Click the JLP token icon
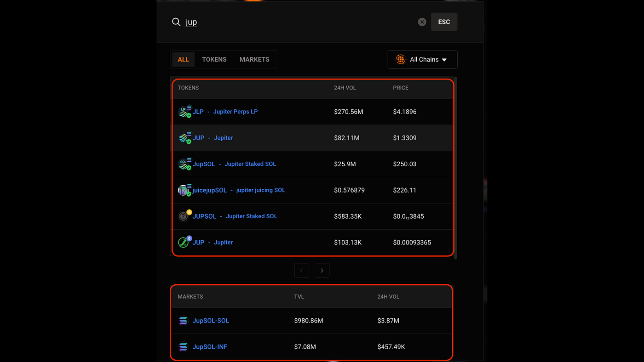Image resolution: width=644 pixels, height=362 pixels. pyautogui.click(x=184, y=112)
